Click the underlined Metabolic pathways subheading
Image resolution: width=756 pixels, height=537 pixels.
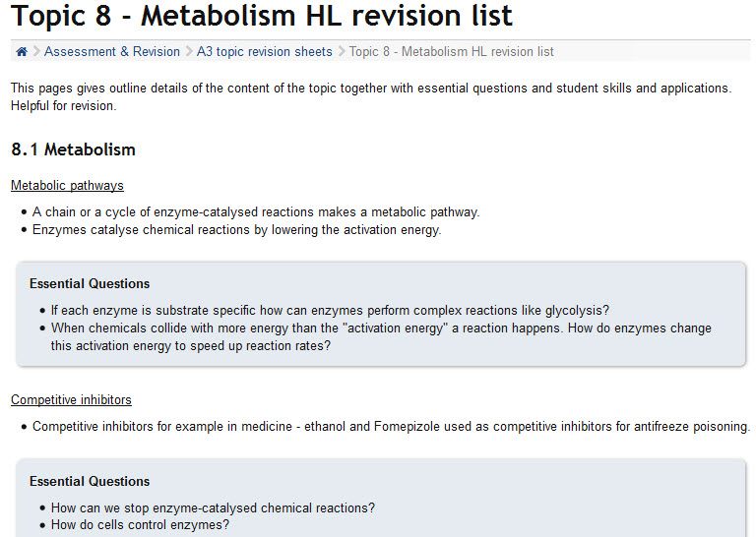(67, 185)
